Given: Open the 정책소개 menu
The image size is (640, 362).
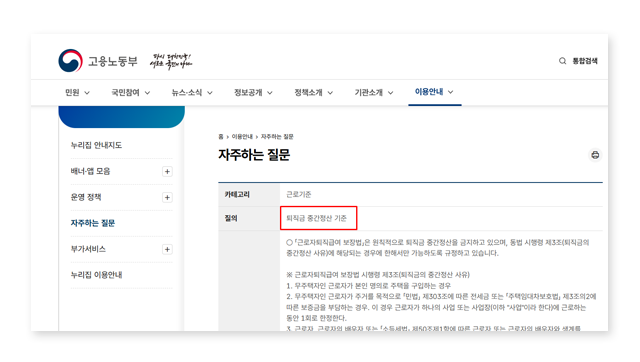Looking at the screenshot, I should pos(308,93).
